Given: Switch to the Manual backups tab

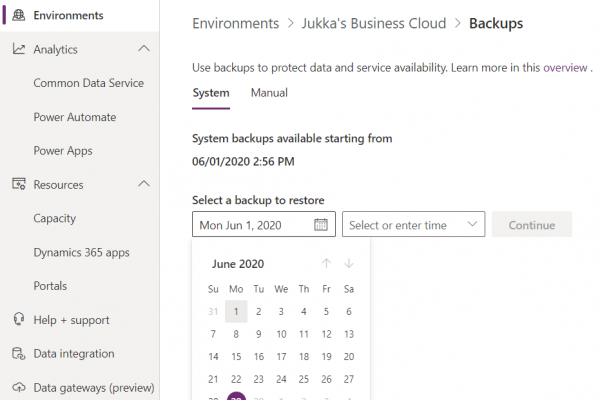Looking at the screenshot, I should click(x=269, y=93).
